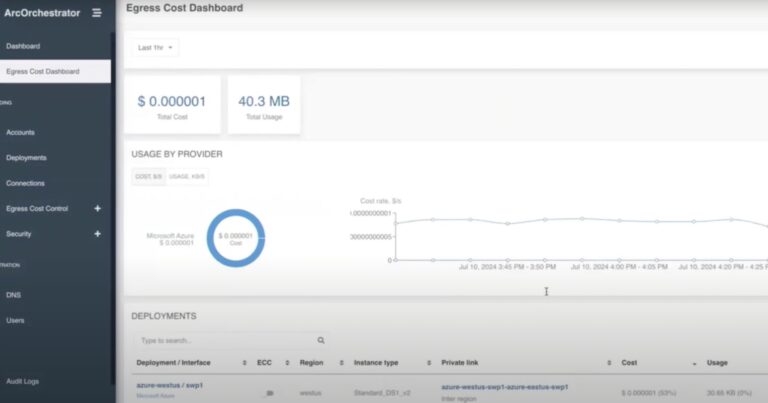This screenshot has width=768, height=403.
Task: Toggle ECC switch for azure-westus / swp1
Action: point(267,393)
